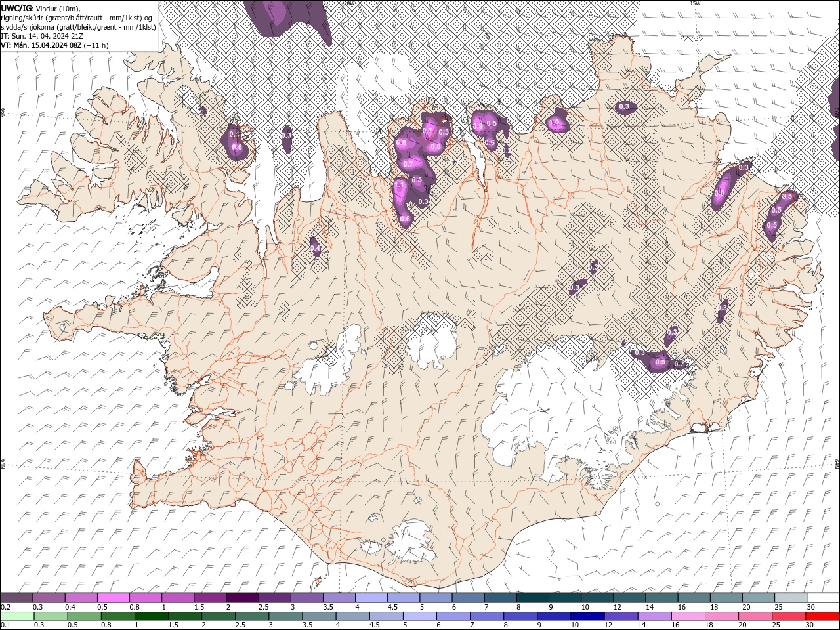Click the rain legend swatch between 25 and 30
The width and height of the screenshot is (840, 630).
click(x=787, y=616)
